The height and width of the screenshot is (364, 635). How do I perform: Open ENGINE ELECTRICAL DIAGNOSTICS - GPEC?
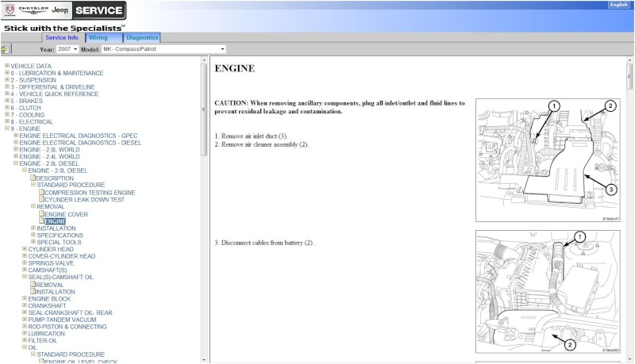pos(79,136)
